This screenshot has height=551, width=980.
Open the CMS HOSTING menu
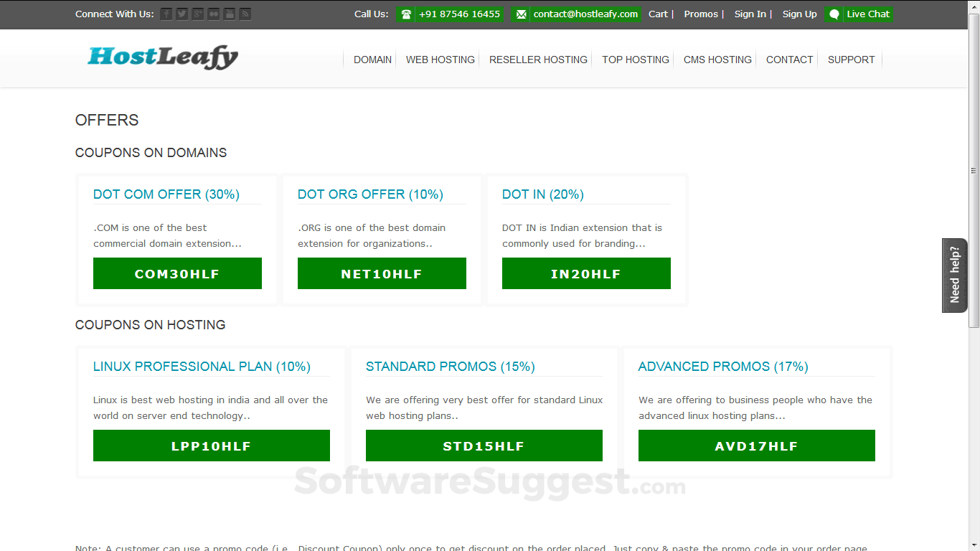[717, 60]
